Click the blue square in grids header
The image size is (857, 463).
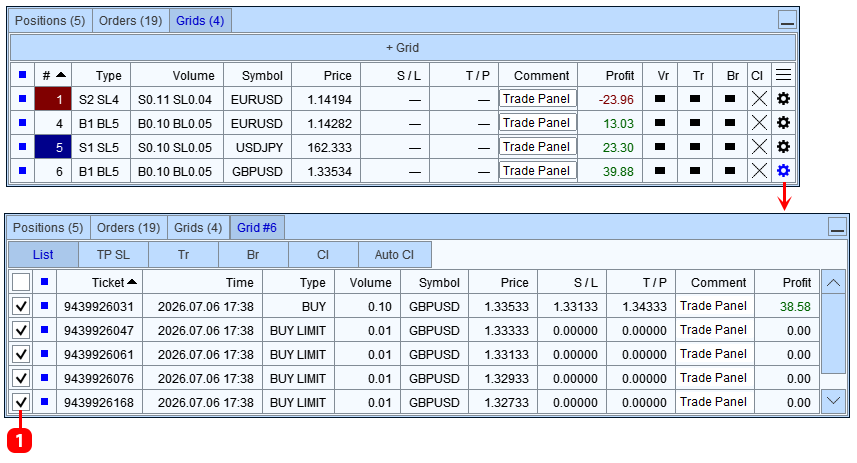22,75
